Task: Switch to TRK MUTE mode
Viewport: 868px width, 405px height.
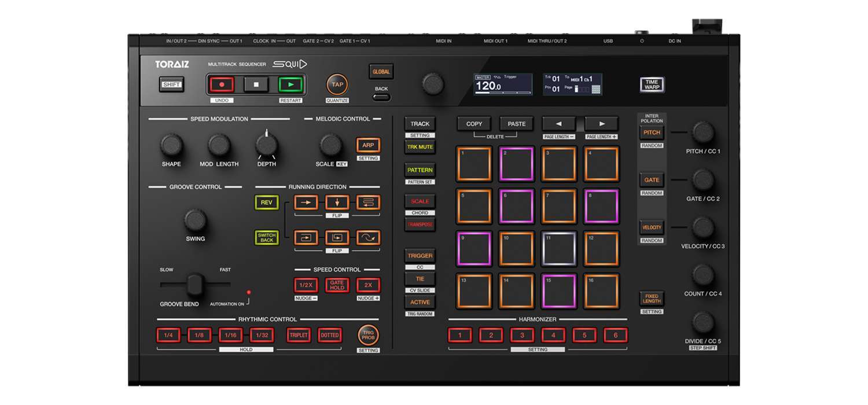Action: tap(420, 147)
